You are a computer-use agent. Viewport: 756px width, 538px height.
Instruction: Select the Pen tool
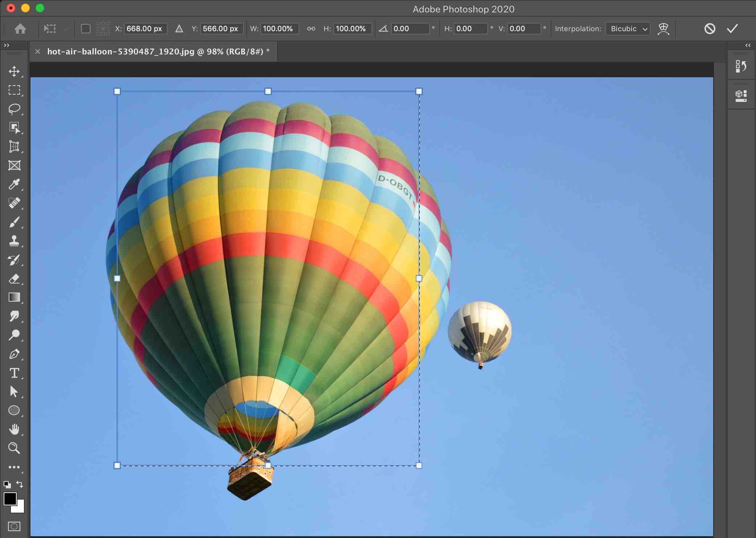14,354
